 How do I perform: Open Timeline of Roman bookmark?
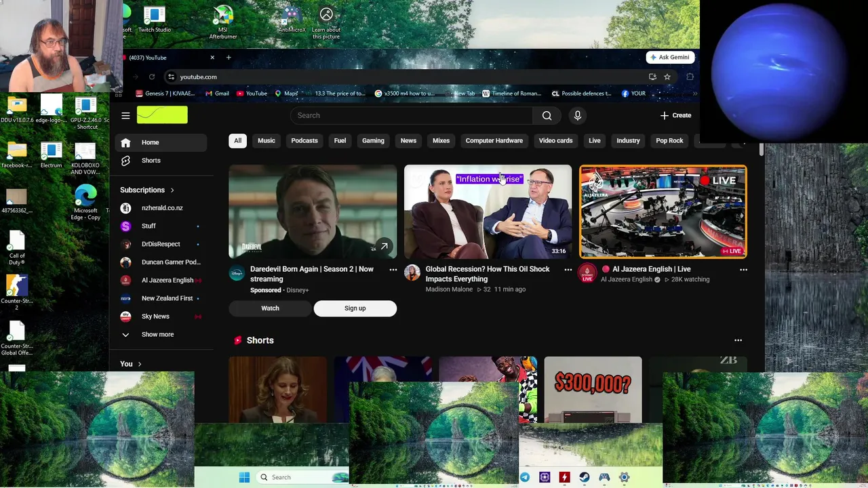512,94
